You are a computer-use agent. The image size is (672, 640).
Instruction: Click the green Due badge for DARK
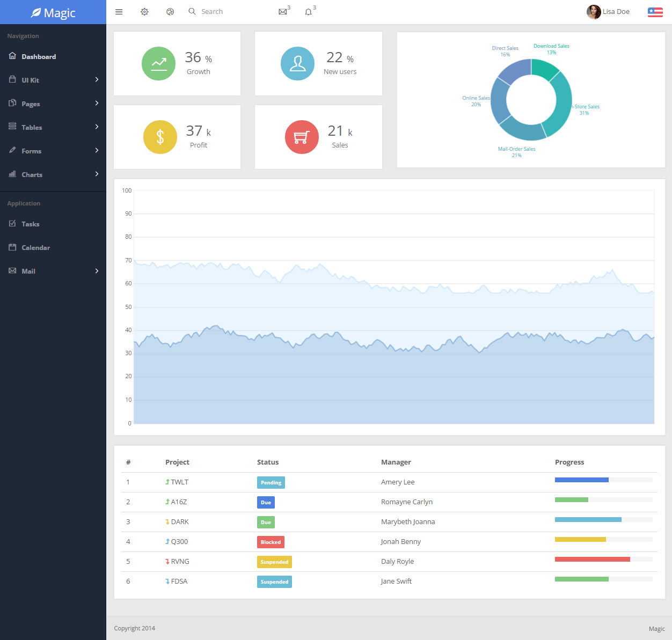pyautogui.click(x=266, y=522)
